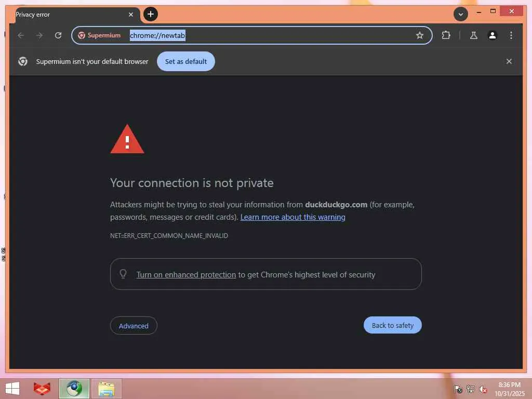This screenshot has width=532, height=399.
Task: Bookmark this page with star icon
Action: (x=420, y=35)
